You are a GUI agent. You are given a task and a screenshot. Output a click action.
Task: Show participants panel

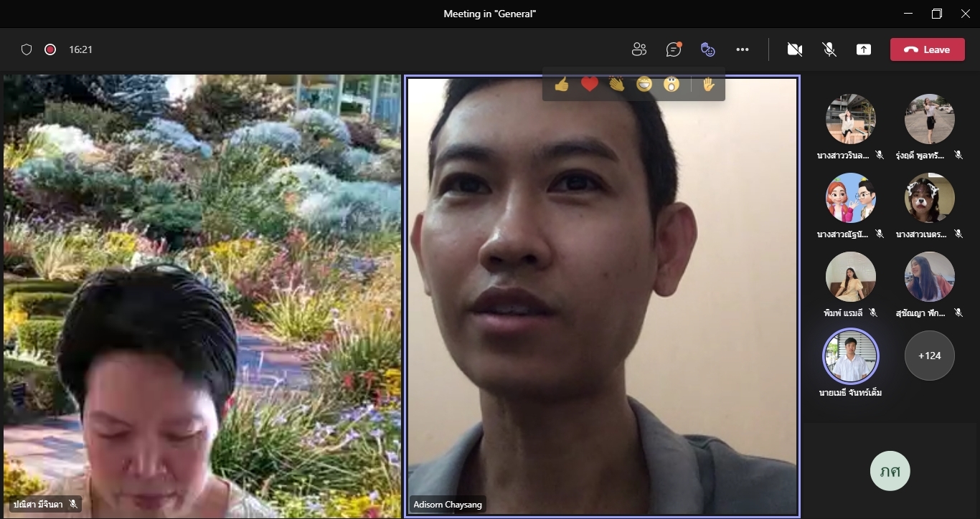coord(639,49)
